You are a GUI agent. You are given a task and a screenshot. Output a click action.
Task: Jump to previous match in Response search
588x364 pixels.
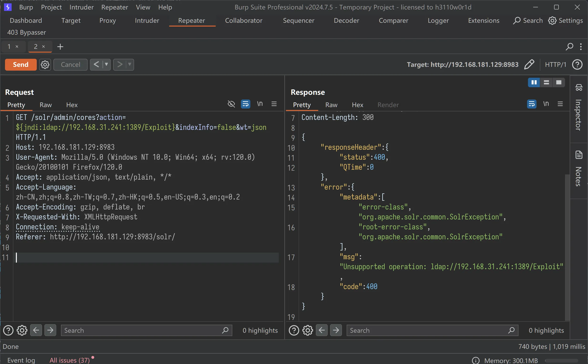[322, 330]
